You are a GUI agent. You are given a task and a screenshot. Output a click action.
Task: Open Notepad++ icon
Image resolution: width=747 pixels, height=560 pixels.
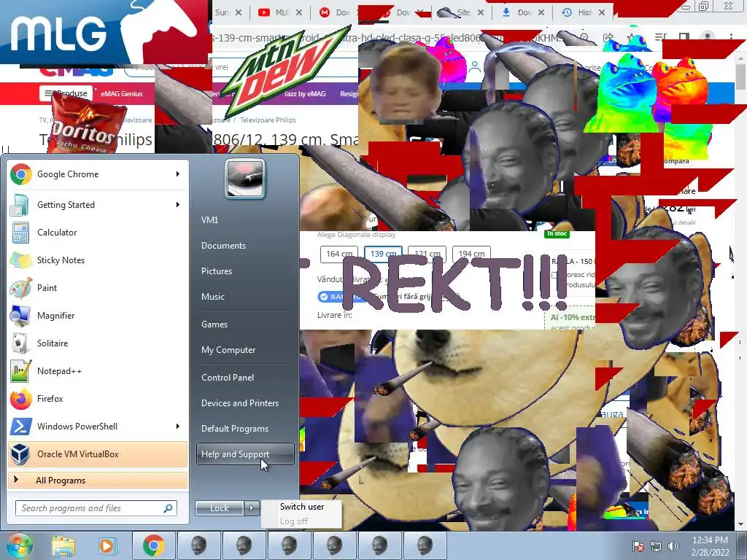[x=20, y=370]
